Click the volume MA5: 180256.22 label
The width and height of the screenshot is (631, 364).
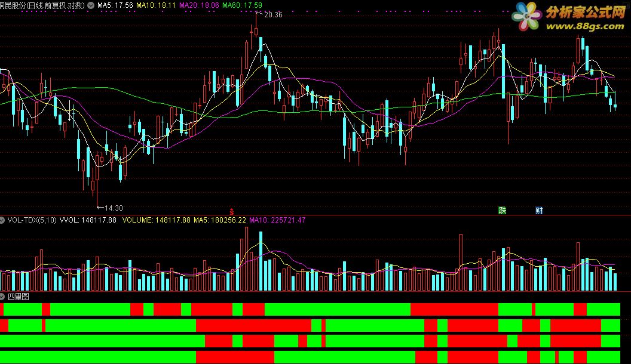[220, 220]
